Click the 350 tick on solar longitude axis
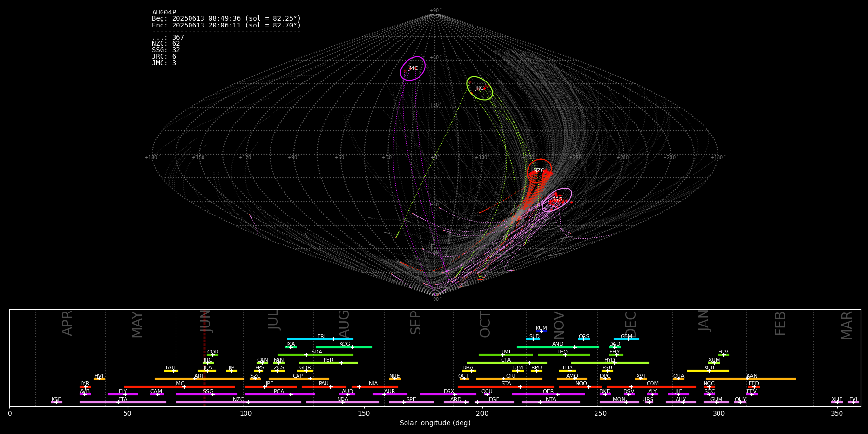Viewport: 868px width, 434px height. tap(837, 414)
